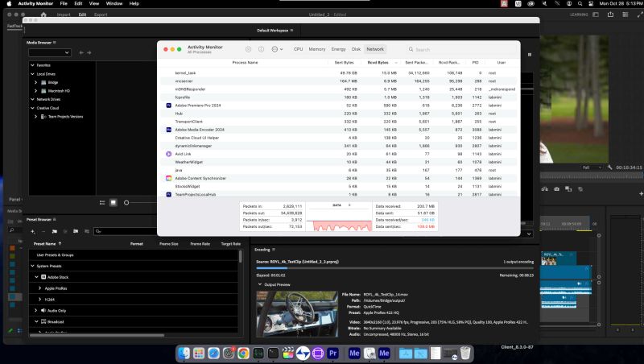Switch Media Browser to list view
Screen dimensions: 644x364
(x=102, y=203)
